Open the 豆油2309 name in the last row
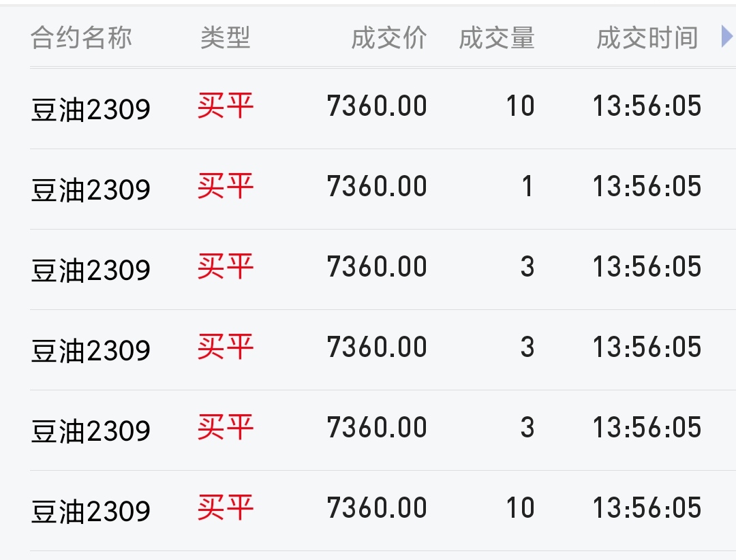 91,511
